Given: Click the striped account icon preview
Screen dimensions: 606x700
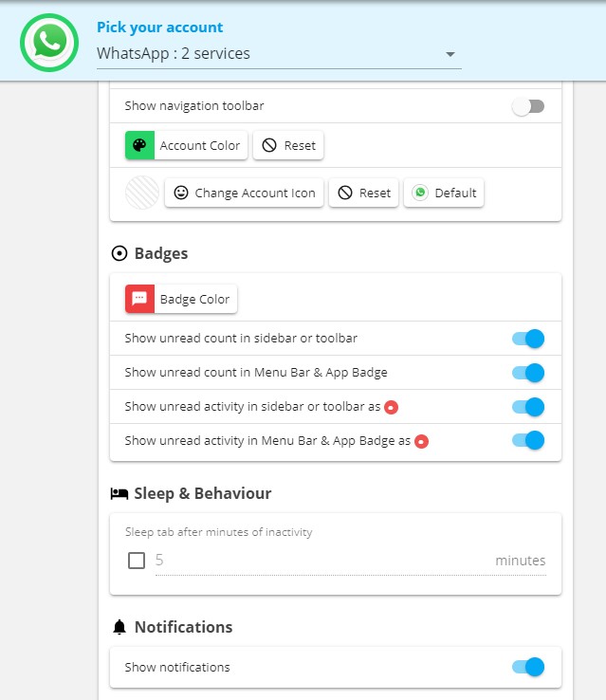Looking at the screenshot, I should pos(142,193).
